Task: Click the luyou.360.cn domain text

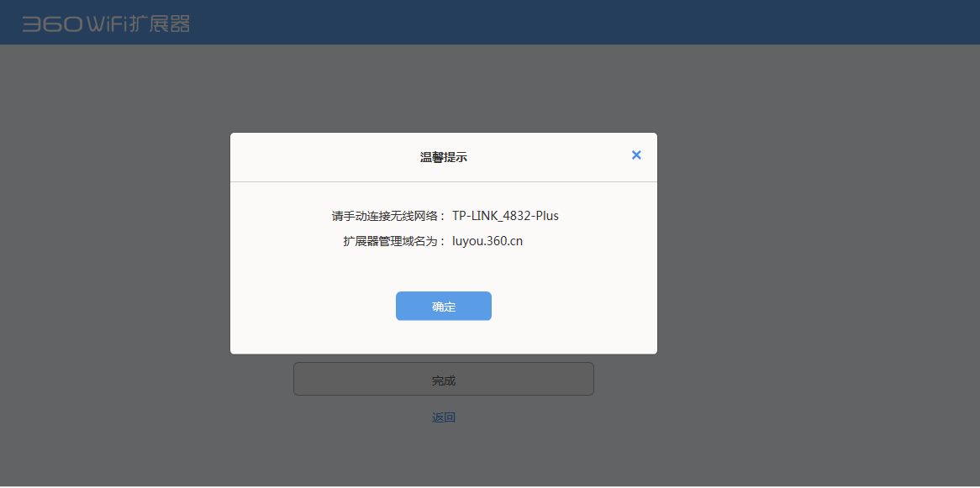Action: coord(487,241)
